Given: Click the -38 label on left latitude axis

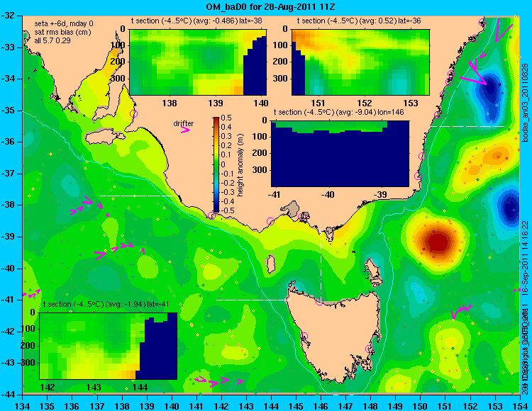Looking at the screenshot, I should (9, 205).
